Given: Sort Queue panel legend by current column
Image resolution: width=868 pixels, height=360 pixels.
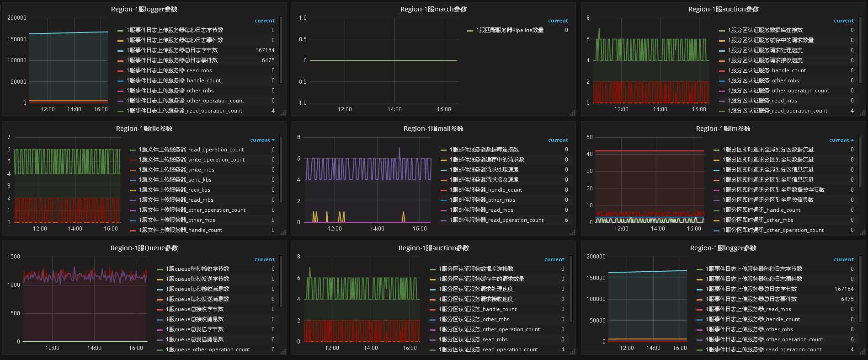Looking at the screenshot, I should [x=265, y=260].
